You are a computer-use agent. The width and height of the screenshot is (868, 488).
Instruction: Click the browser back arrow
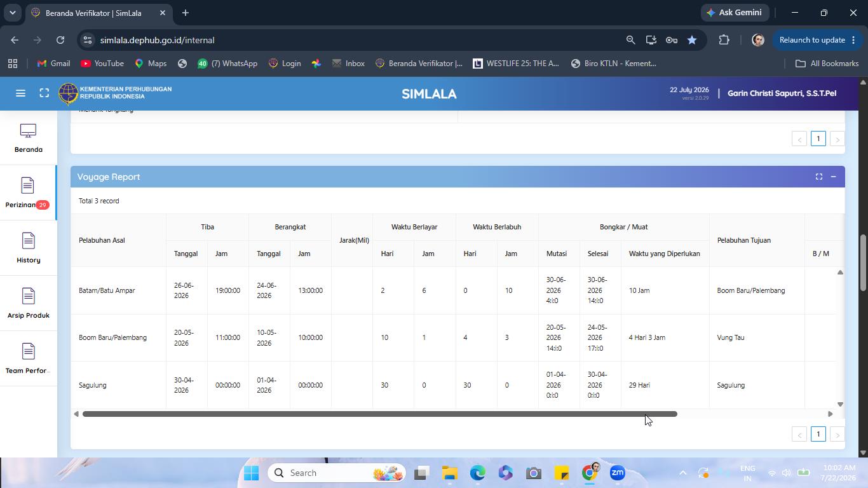(x=15, y=40)
